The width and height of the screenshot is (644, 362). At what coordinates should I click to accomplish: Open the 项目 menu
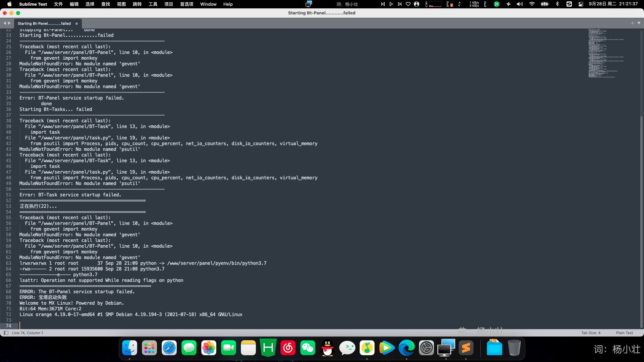(x=169, y=4)
